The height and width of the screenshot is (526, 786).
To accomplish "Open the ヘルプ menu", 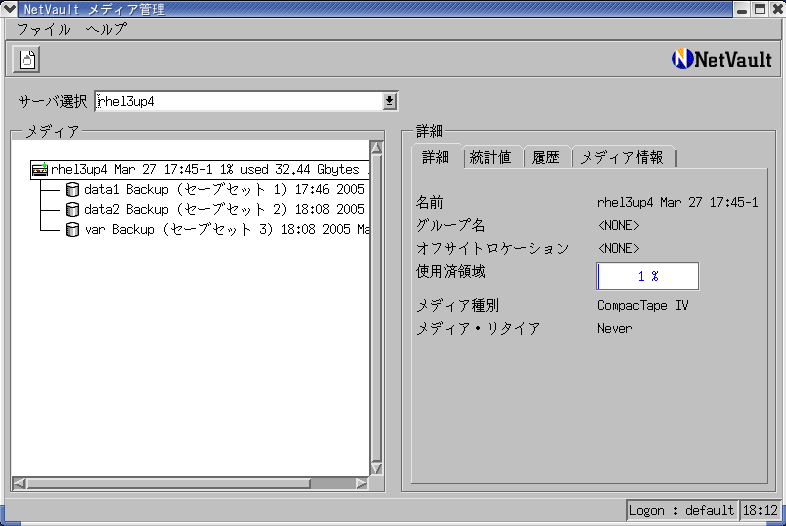I will coord(106,29).
